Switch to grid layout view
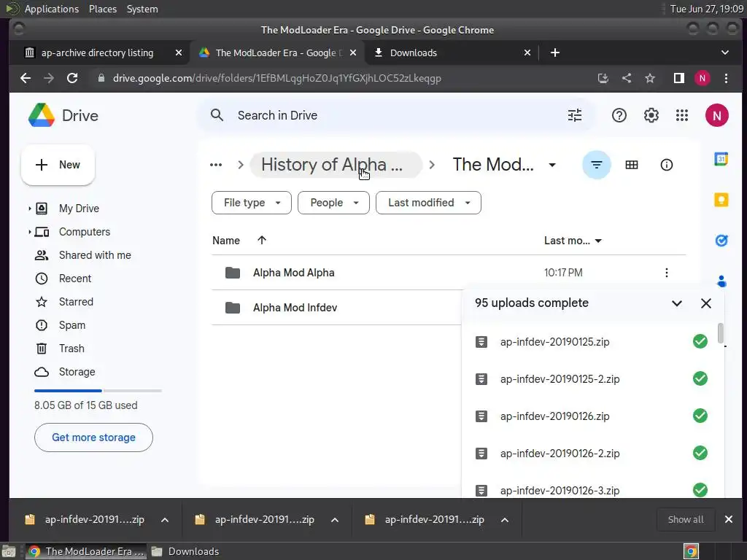Viewport: 747px width, 560px height. [x=631, y=165]
